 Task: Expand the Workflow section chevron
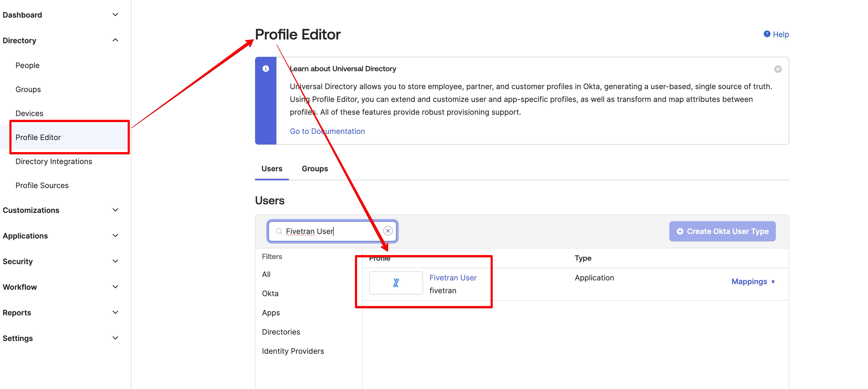115,287
